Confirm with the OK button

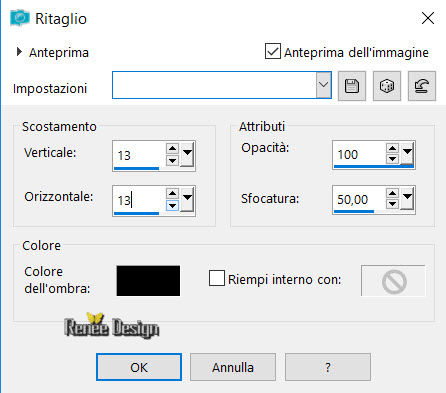click(x=139, y=367)
